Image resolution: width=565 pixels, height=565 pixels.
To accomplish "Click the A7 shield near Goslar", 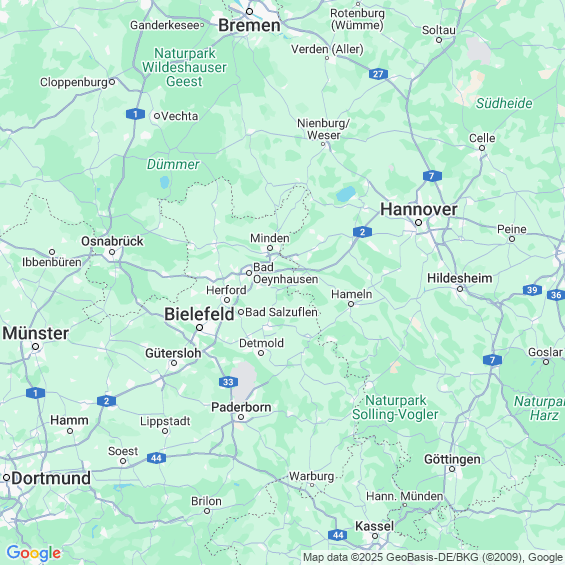I will [x=492, y=360].
